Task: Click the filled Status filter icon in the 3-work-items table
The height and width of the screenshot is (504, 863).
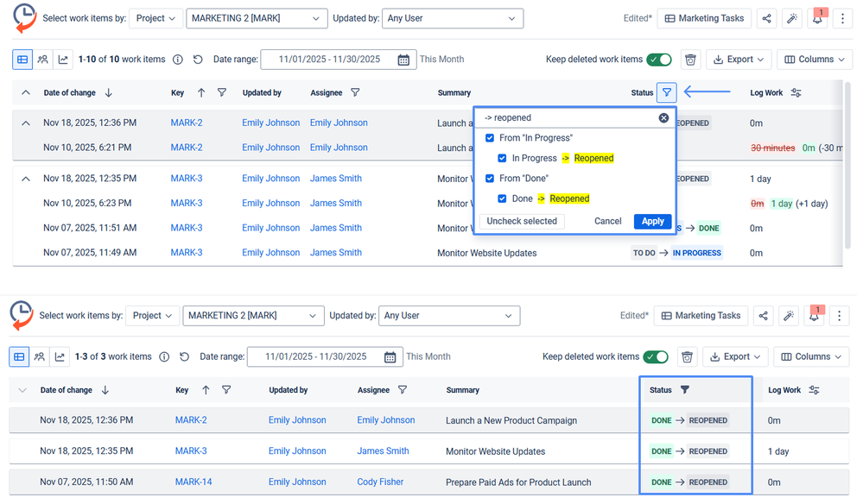Action: pos(685,390)
